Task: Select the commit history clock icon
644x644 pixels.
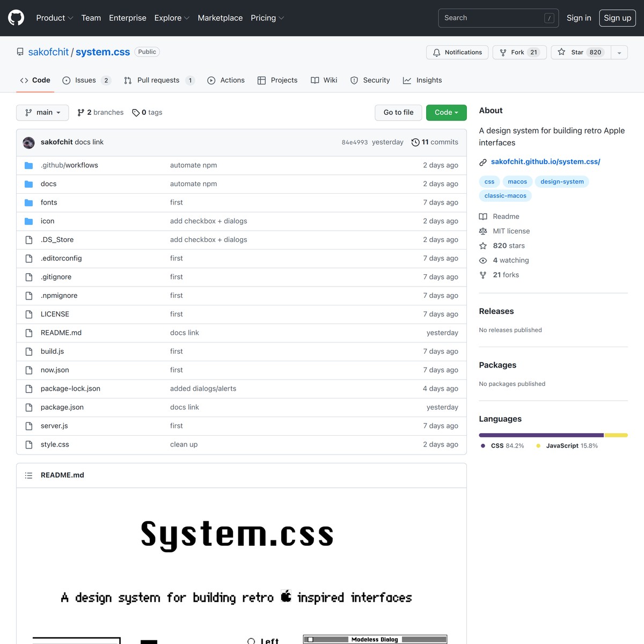Action: pos(415,142)
